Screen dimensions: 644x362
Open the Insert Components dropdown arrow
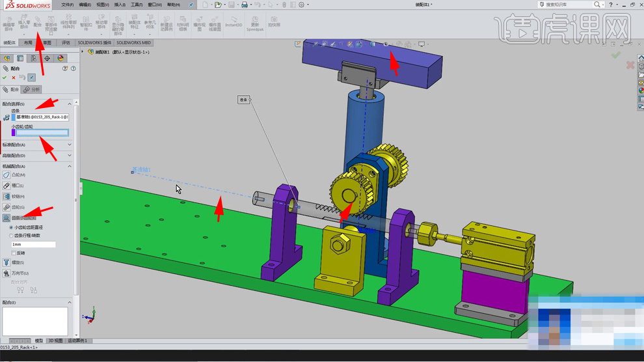pyautogui.click(x=24, y=34)
